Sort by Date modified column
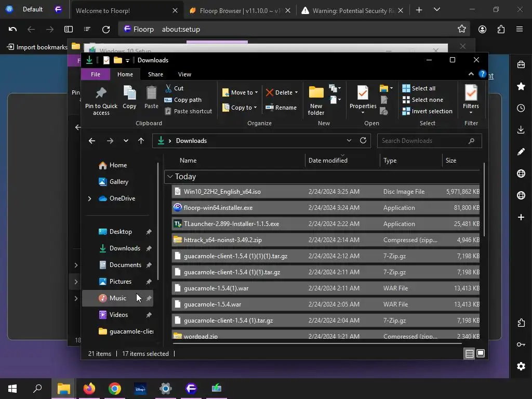532x399 pixels. 342,161
